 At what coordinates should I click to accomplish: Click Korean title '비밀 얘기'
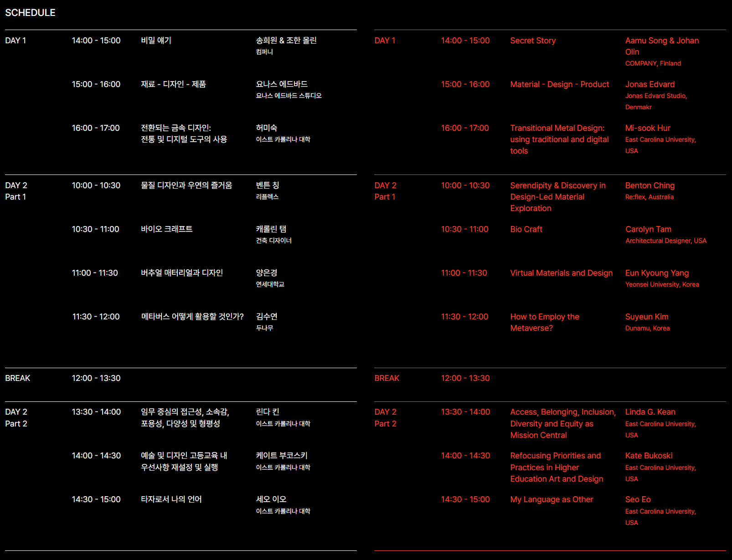(x=156, y=41)
